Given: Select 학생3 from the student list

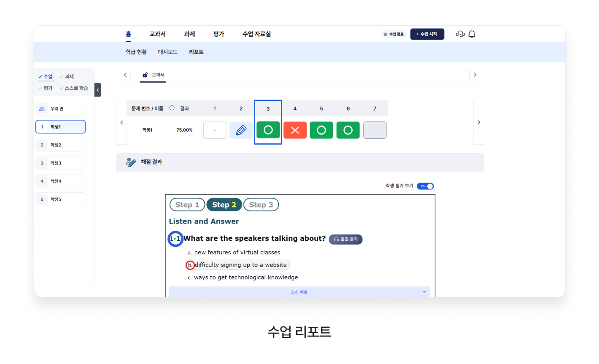Looking at the screenshot, I should pos(60,163).
